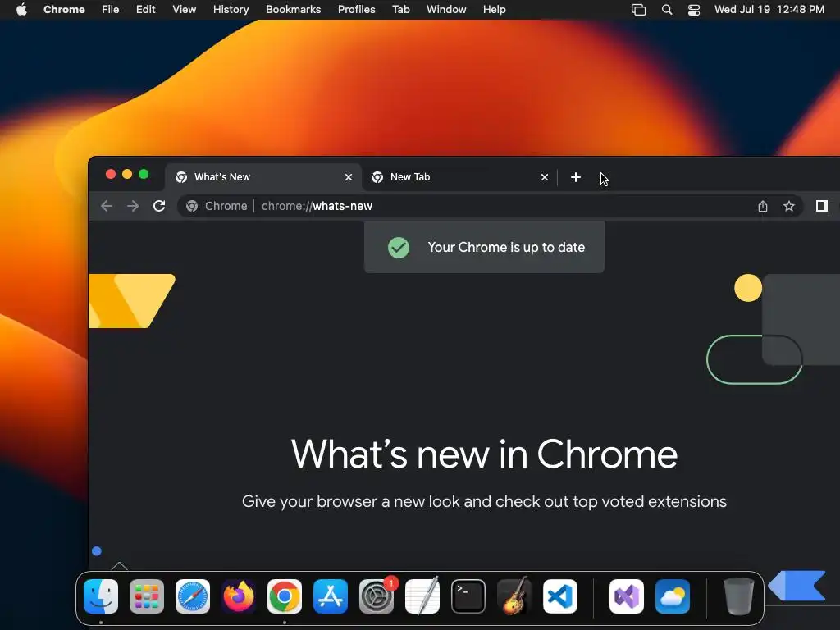The image size is (840, 630).
Task: Click the back navigation arrow in Chrome
Action: tap(106, 206)
